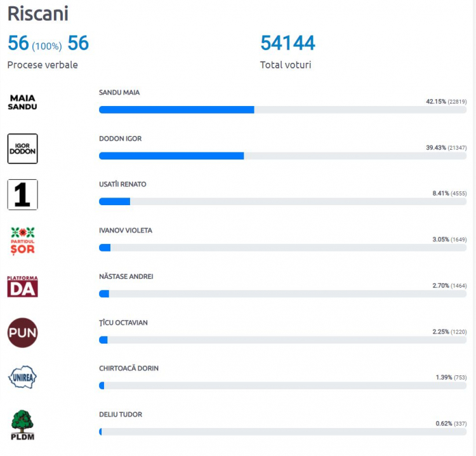Click the USATÎI RENATO result bar
This screenshot has height=456, width=476.
coord(282,201)
